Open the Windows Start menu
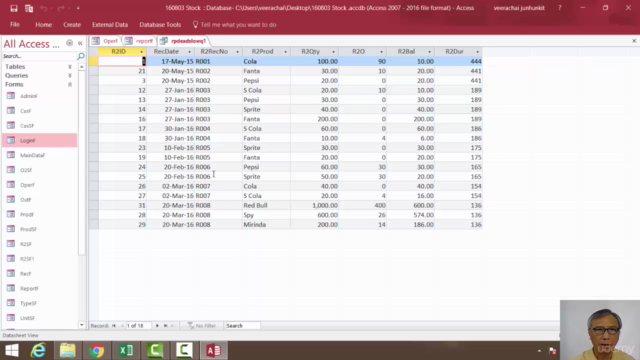640x360 pixels. pyautogui.click(x=11, y=350)
